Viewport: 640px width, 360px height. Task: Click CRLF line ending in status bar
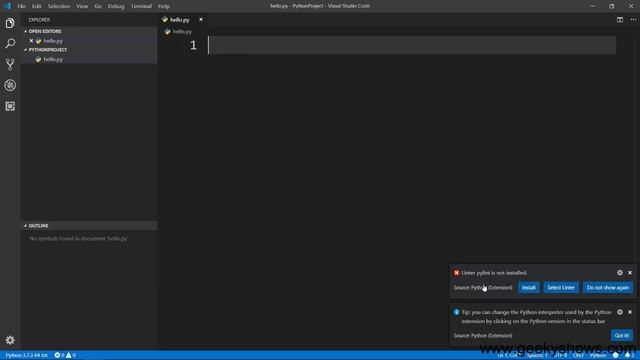(x=578, y=355)
